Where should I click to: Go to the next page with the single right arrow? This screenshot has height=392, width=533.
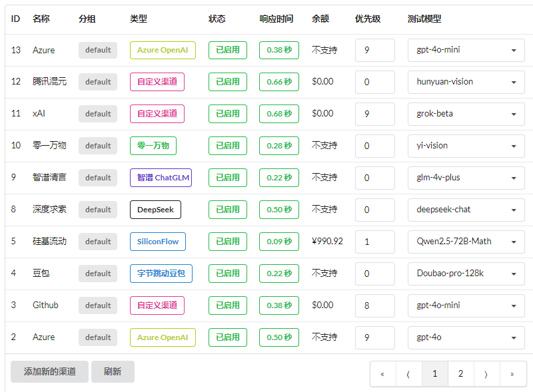(486, 373)
